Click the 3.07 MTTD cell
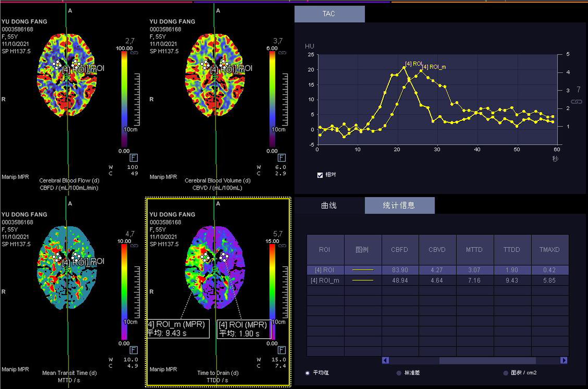Screen dimensions: 588x389 475,270
